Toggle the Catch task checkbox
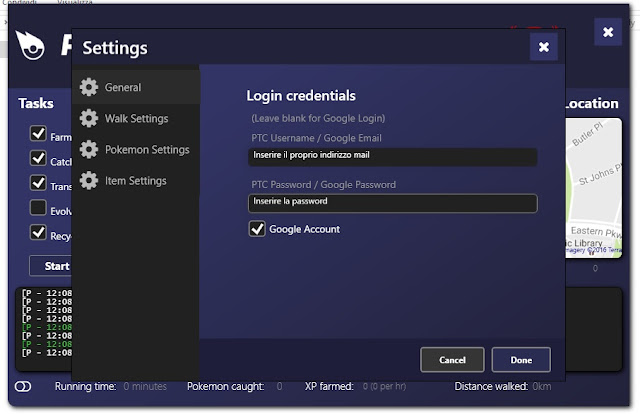This screenshot has height=414, width=640. coord(38,158)
